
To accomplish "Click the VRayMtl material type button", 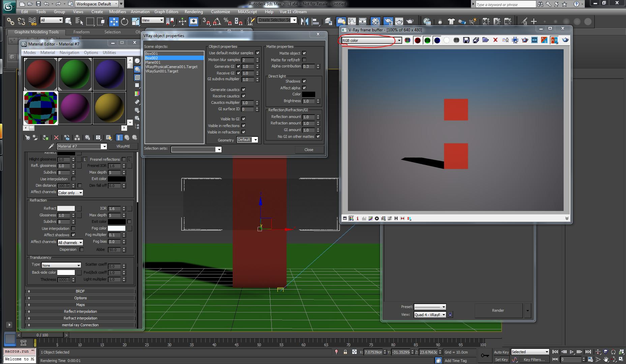I will pyautogui.click(x=123, y=146).
